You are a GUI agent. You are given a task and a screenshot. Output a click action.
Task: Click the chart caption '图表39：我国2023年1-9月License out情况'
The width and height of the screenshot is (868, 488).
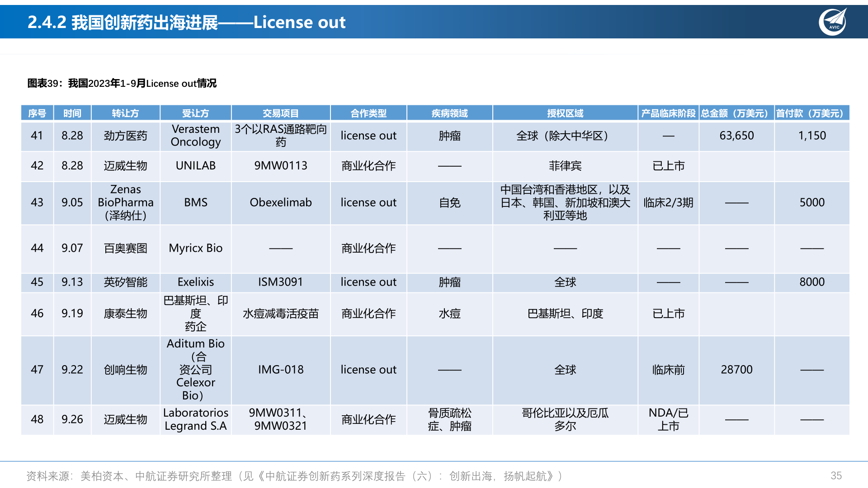pos(122,83)
